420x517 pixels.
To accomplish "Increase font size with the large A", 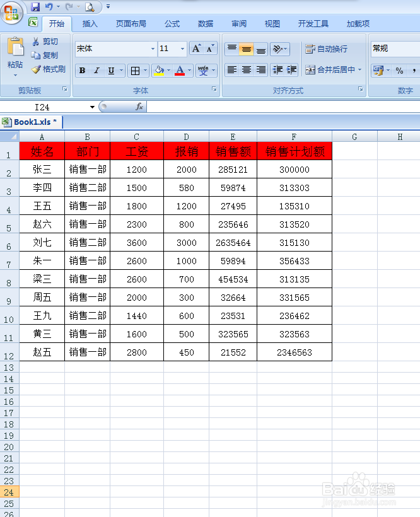I will coord(196,49).
